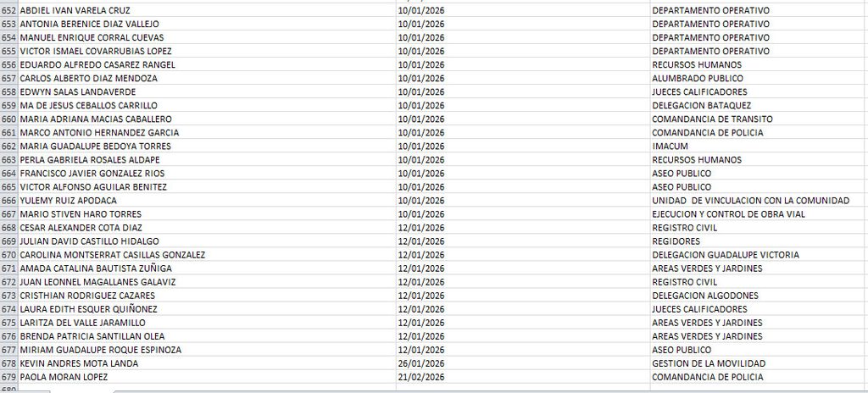Select cell VICTOR ALFONSO AGUILAR BENITEZ
The height and width of the screenshot is (393, 868).
(207, 186)
